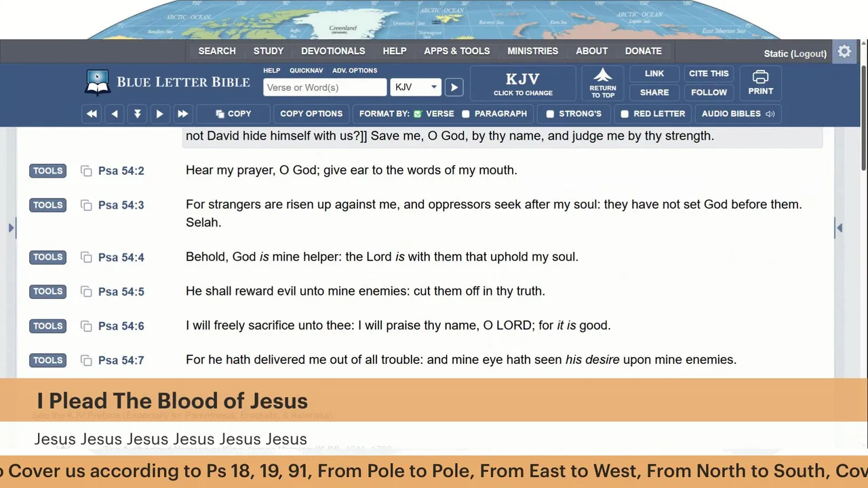The image size is (868, 488).
Task: Go to next chapter with right arrow
Action: click(160, 114)
